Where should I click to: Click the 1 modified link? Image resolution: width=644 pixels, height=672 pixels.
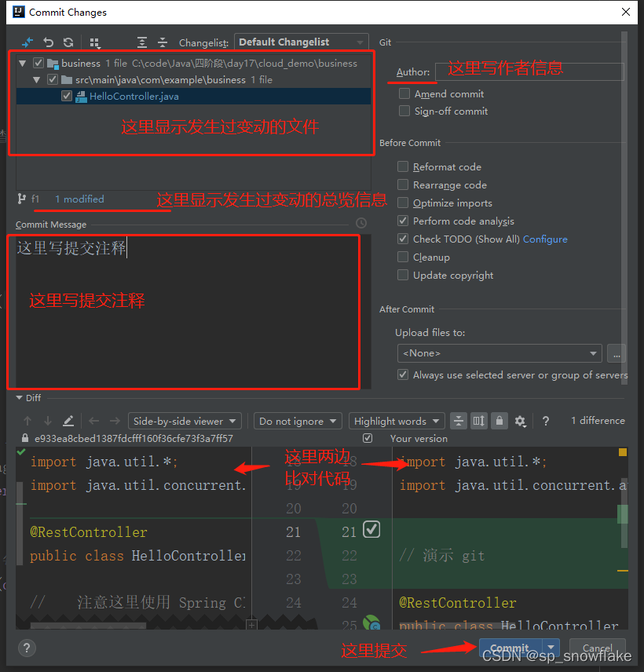(79, 199)
